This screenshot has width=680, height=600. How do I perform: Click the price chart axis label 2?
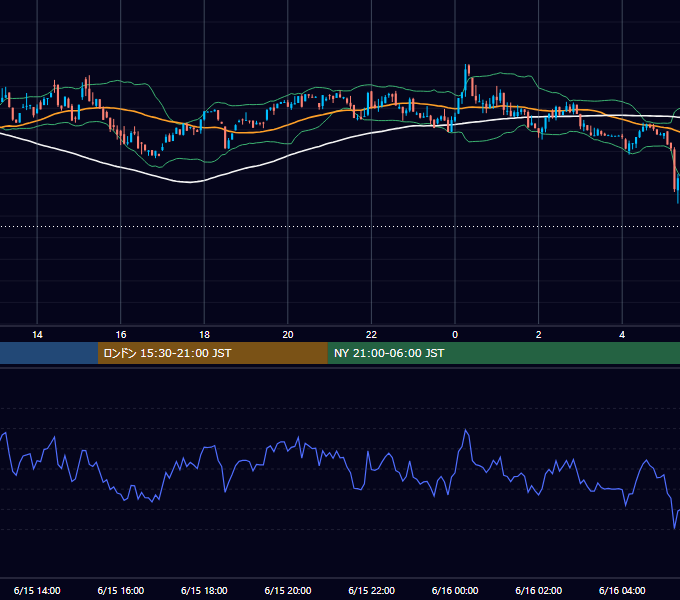click(x=539, y=335)
